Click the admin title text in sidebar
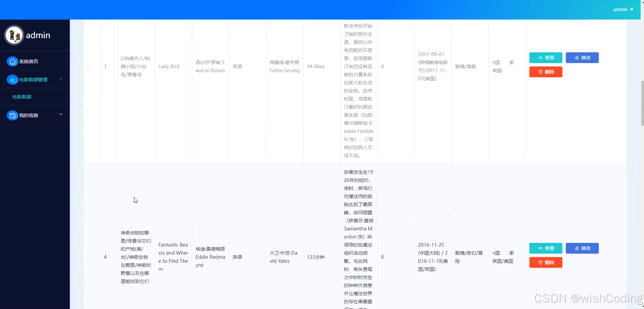The width and height of the screenshot is (644, 309). (x=38, y=35)
